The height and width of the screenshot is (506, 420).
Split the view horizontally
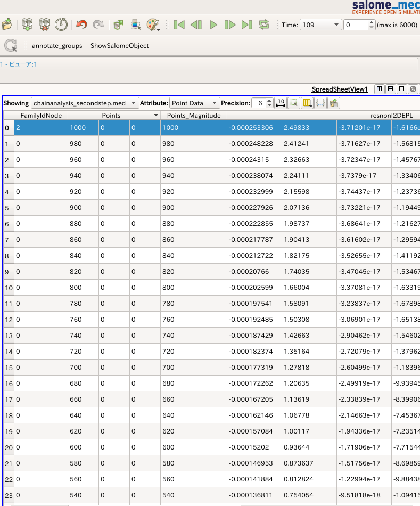click(380, 89)
